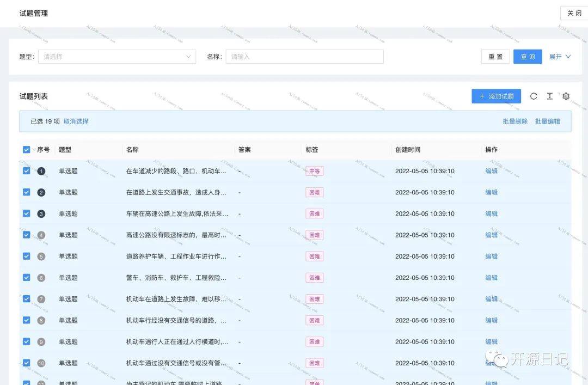This screenshot has height=385, width=588.
Task: Click the 查询 button
Action: [528, 57]
